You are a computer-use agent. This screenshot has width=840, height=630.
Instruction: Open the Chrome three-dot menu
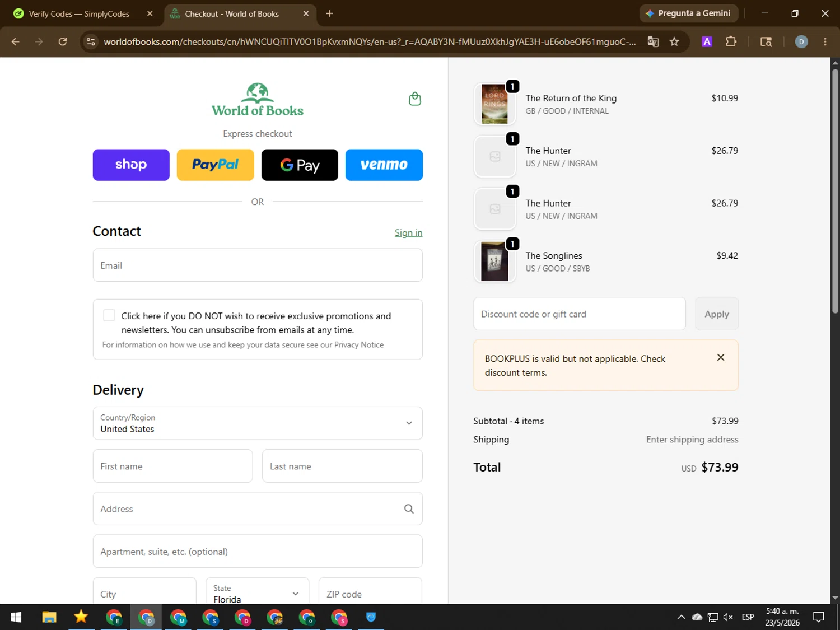[x=825, y=41]
